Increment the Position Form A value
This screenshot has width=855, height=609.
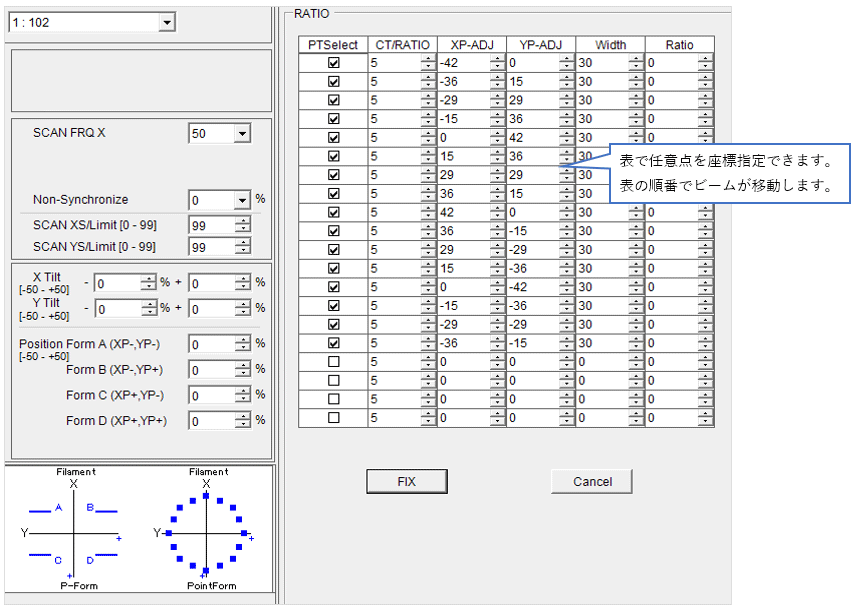point(242,340)
